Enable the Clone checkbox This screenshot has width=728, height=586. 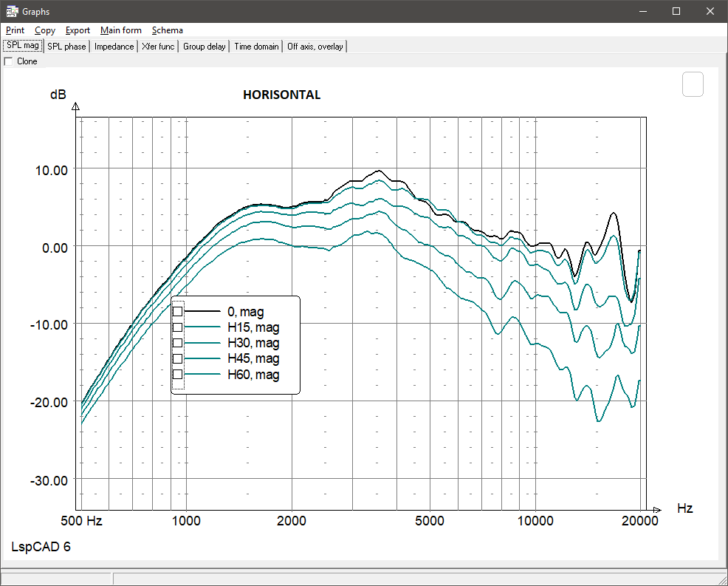[9, 61]
